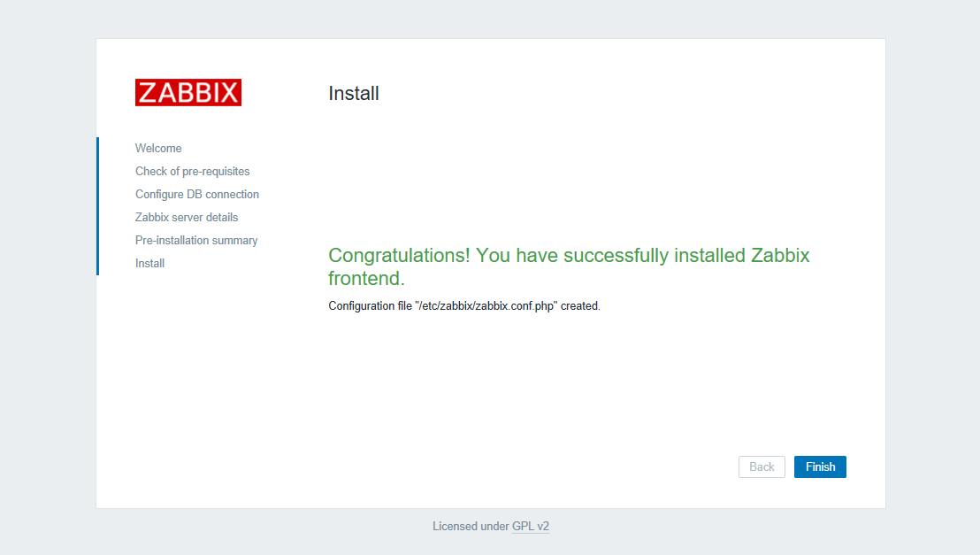
Task: Open the Pre-installation summary step
Action: point(196,240)
